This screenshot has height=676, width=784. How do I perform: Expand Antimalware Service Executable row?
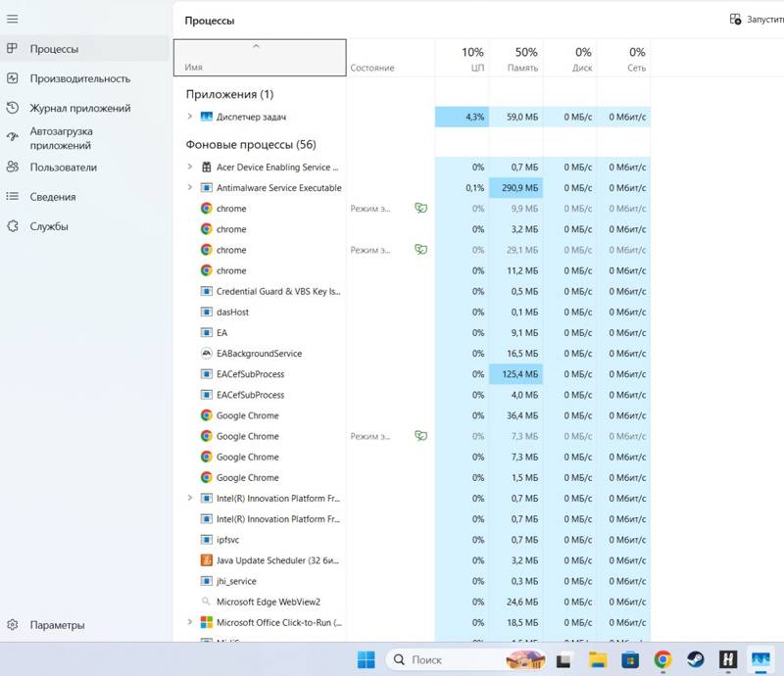coord(189,187)
